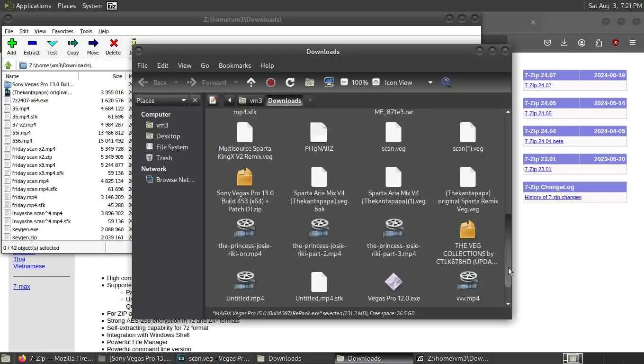This screenshot has height=364, width=644.
Task: Click the red Delete icon in 7-Zip
Action: click(x=113, y=43)
